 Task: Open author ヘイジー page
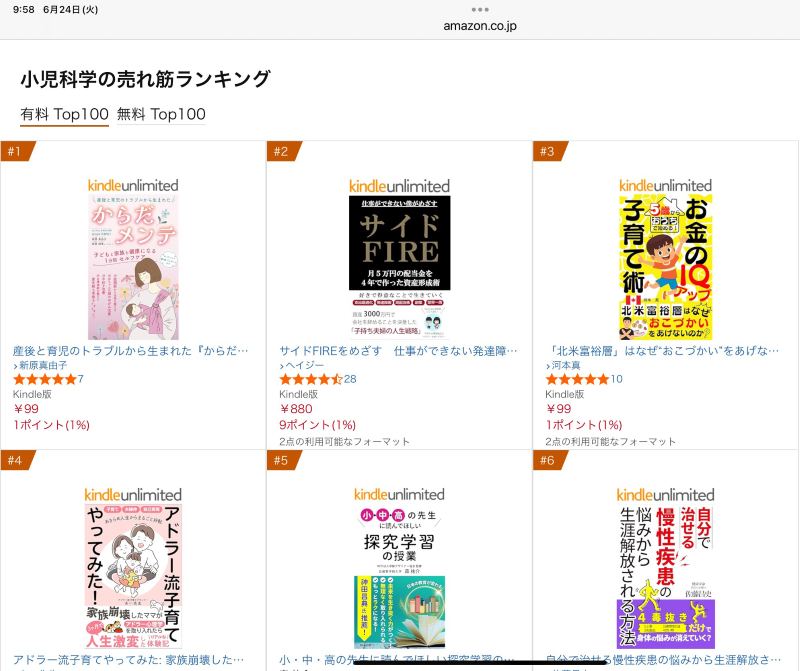302,365
